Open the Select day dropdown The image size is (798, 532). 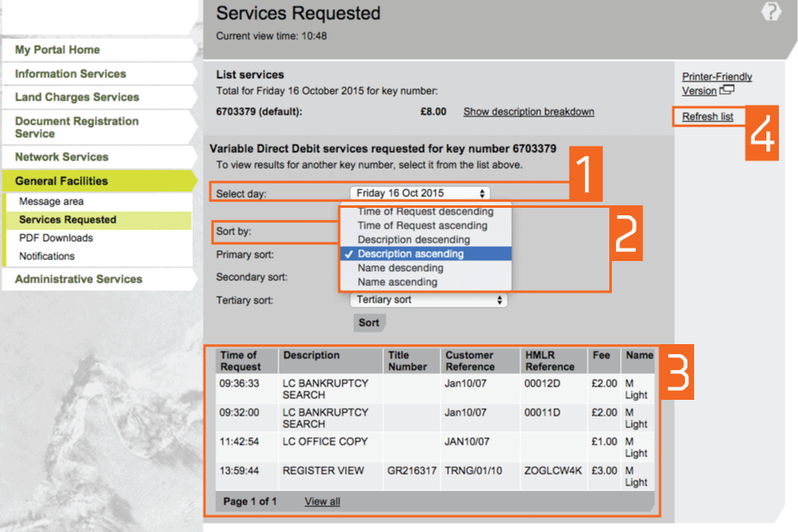click(420, 193)
